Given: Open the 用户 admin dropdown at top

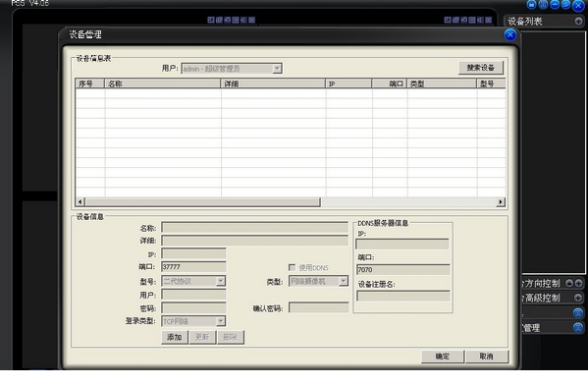Looking at the screenshot, I should point(277,69).
